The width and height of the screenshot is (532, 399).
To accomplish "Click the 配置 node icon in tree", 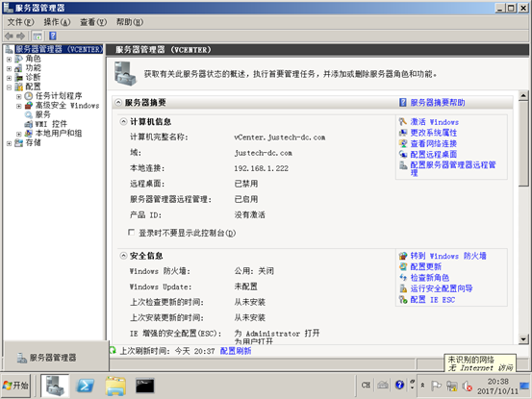I will [x=19, y=87].
